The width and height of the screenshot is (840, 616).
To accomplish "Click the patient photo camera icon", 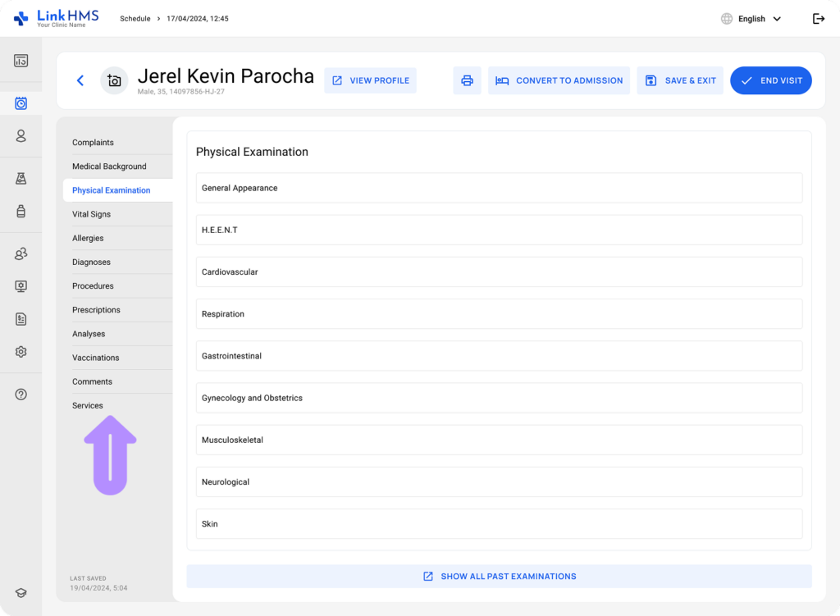I will (114, 80).
